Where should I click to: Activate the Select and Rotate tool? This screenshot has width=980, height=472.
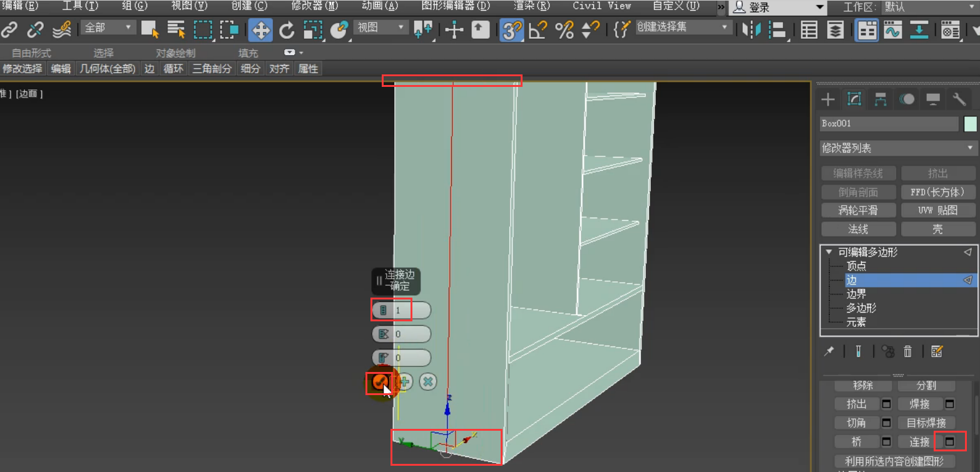pyautogui.click(x=287, y=29)
